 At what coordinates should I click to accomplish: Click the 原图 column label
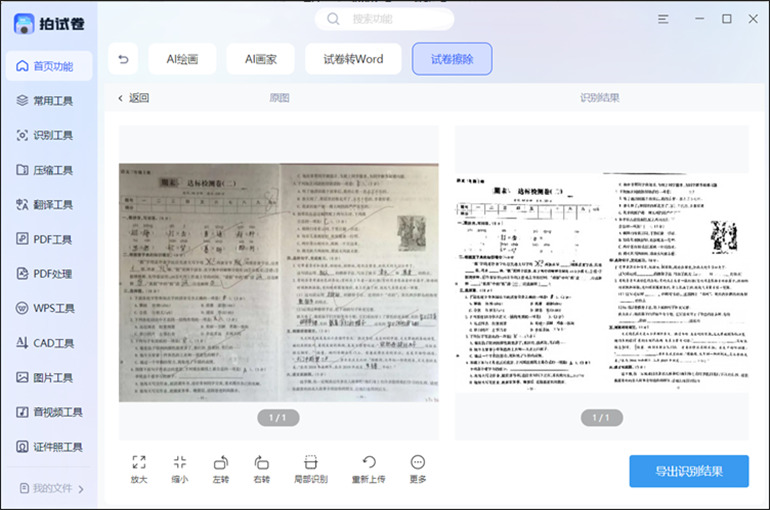coord(279,98)
